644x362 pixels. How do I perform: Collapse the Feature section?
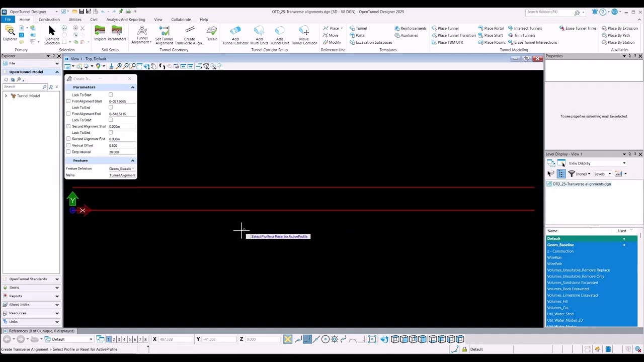[x=133, y=160]
